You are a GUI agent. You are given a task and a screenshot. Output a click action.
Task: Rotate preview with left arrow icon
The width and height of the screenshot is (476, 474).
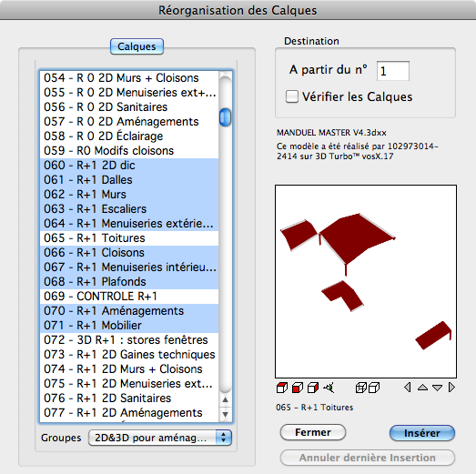pyautogui.click(x=408, y=388)
